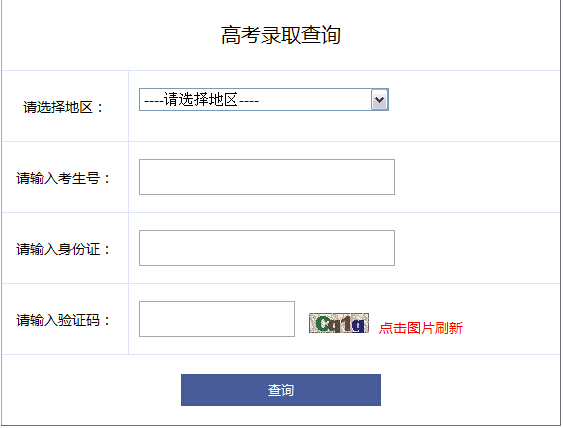The image size is (563, 428).
Task: Click the Cq1g captcha image to refresh
Action: click(x=339, y=323)
